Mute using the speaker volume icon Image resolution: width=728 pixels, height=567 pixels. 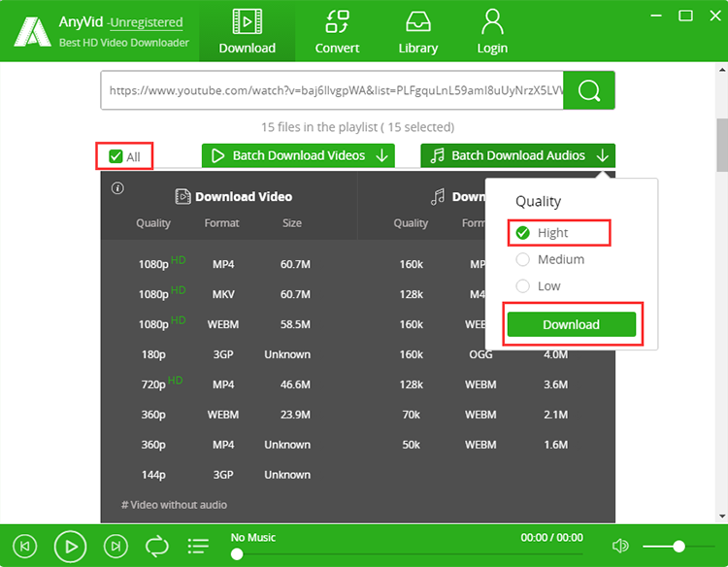tap(620, 546)
